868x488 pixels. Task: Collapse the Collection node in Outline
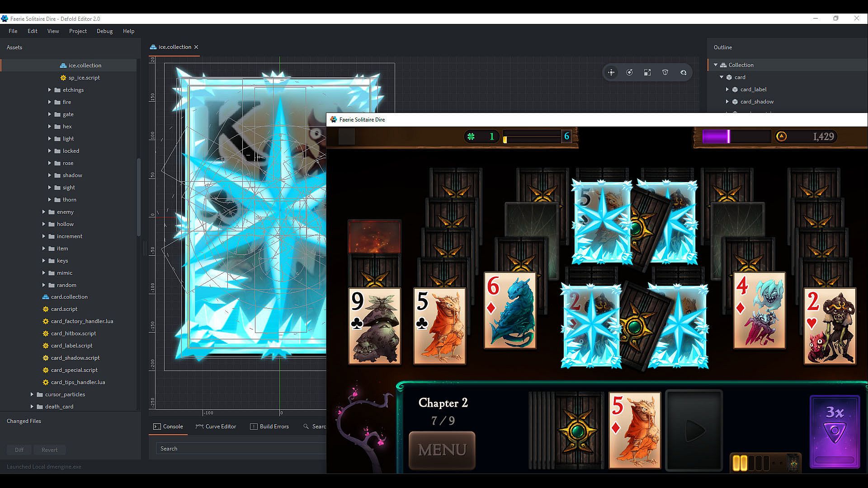716,65
